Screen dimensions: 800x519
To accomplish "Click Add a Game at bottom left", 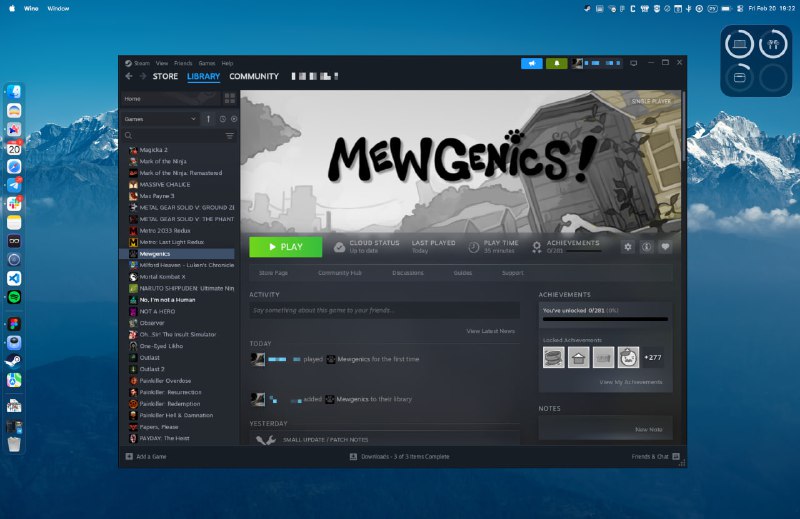I will [x=146, y=457].
